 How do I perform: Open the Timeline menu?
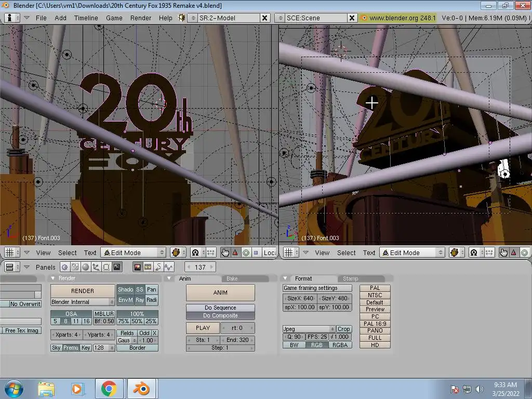pyautogui.click(x=86, y=18)
